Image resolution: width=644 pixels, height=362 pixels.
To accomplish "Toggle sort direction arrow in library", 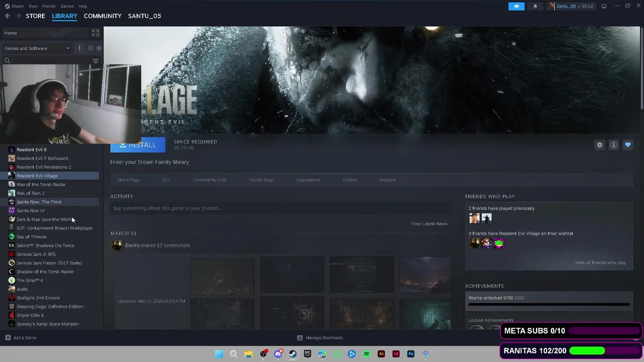I will coord(79,48).
